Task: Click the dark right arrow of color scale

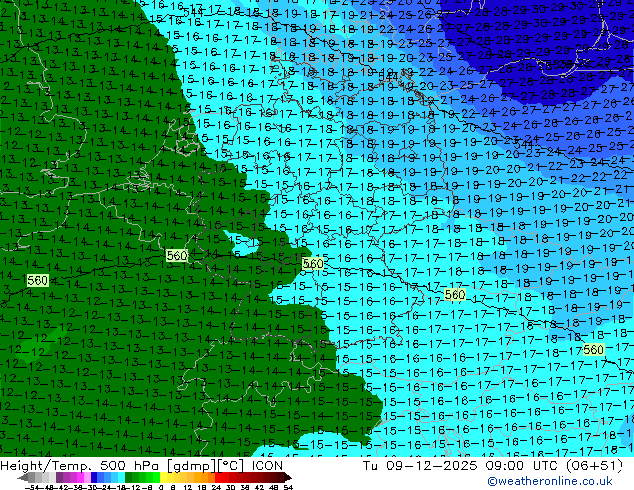Action: pyautogui.click(x=288, y=477)
